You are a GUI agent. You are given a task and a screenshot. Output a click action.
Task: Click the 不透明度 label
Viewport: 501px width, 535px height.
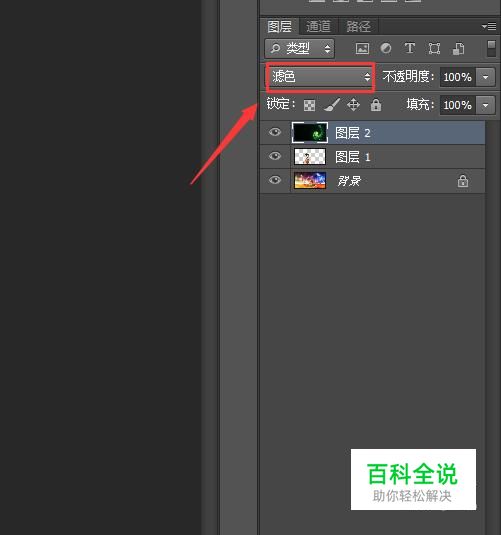point(408,77)
